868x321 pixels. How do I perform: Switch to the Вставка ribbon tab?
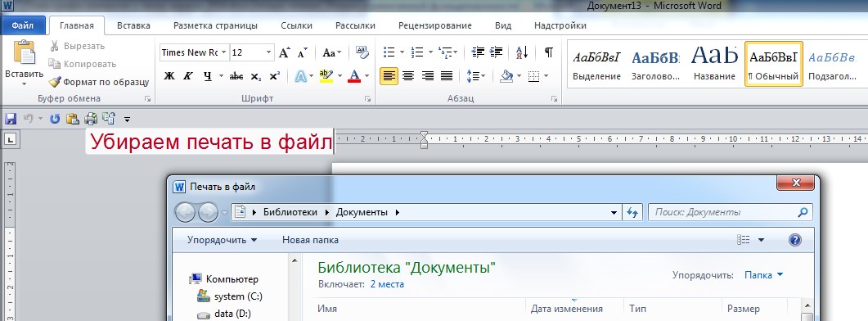(133, 25)
